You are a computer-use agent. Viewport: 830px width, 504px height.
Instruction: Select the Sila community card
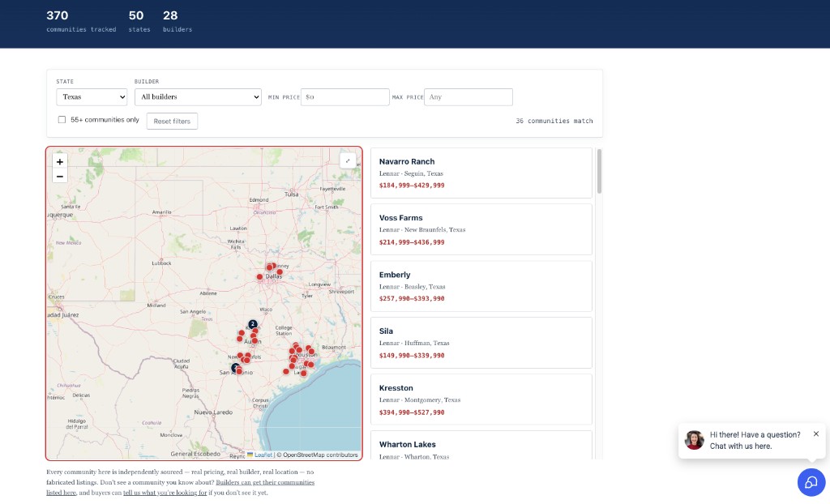(481, 343)
